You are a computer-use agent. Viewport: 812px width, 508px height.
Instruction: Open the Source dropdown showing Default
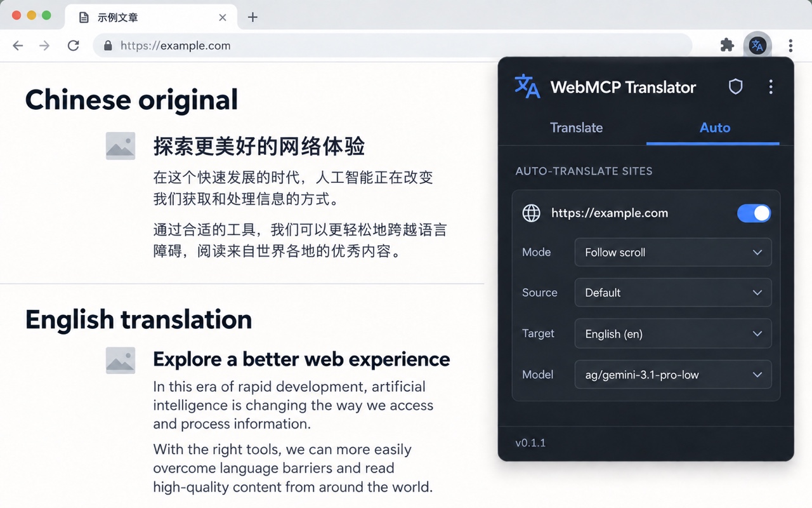(673, 293)
